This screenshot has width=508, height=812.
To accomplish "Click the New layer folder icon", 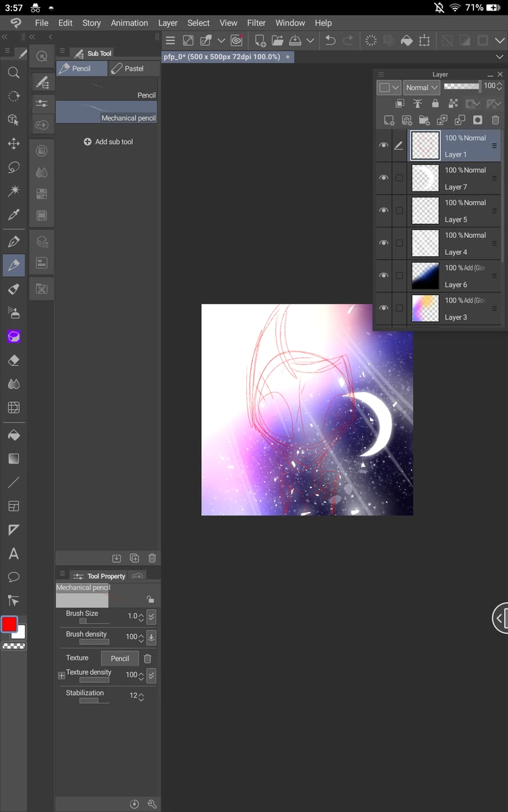I will point(425,120).
